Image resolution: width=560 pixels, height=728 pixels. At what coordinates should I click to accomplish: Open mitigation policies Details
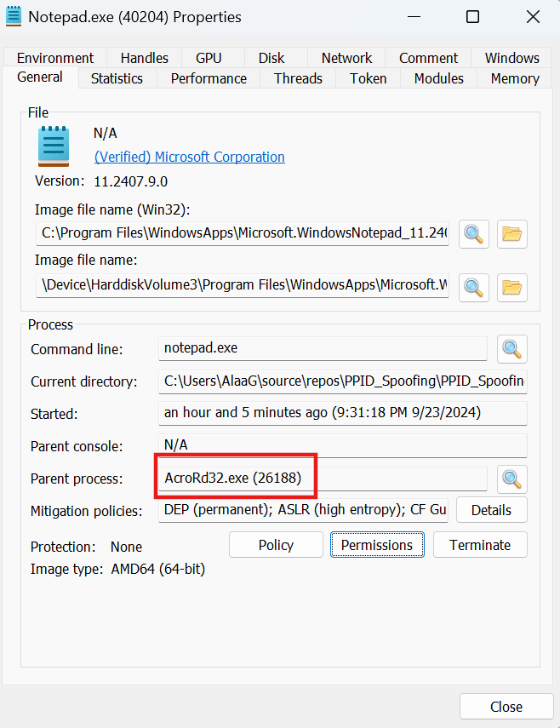tap(491, 510)
